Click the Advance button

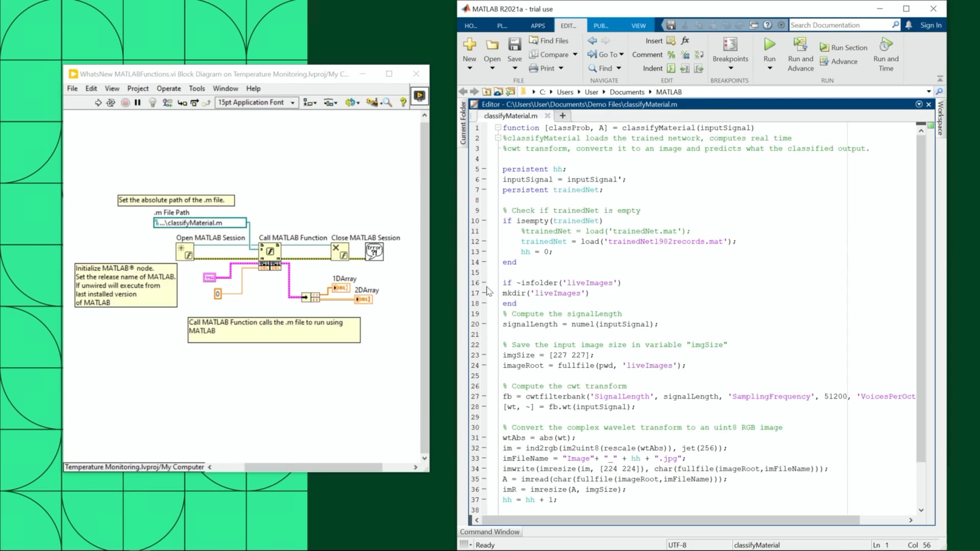point(839,61)
